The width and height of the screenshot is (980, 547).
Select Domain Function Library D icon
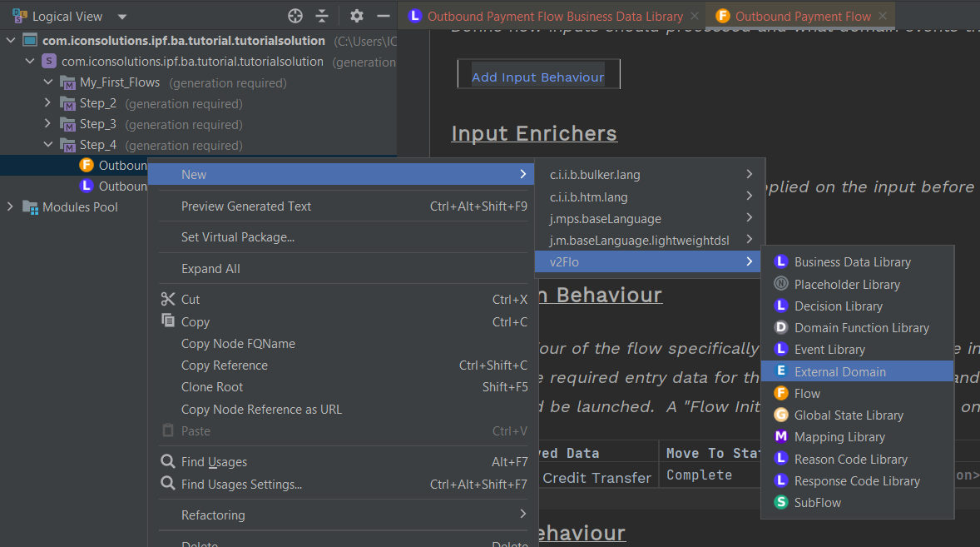pyautogui.click(x=780, y=327)
